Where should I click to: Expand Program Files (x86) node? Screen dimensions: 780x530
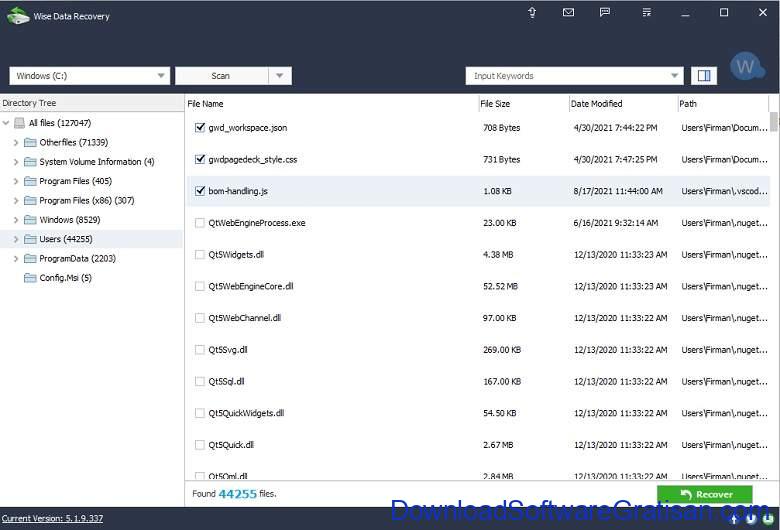15,201
